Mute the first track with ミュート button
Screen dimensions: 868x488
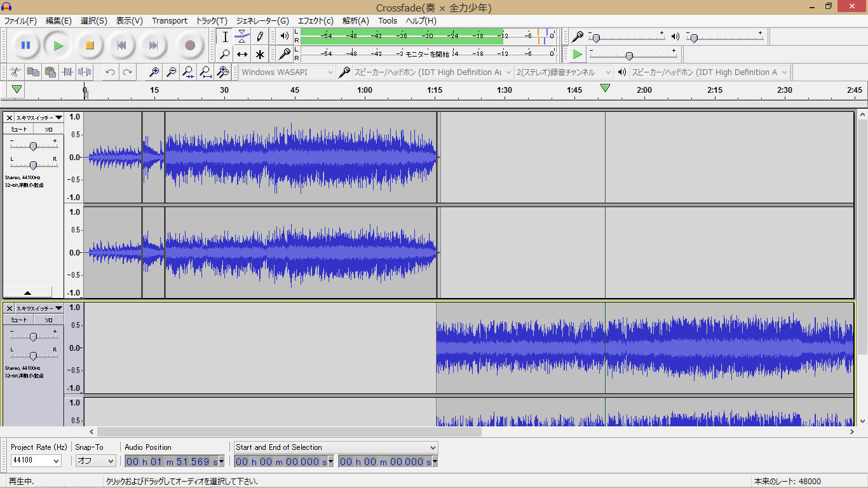click(19, 129)
